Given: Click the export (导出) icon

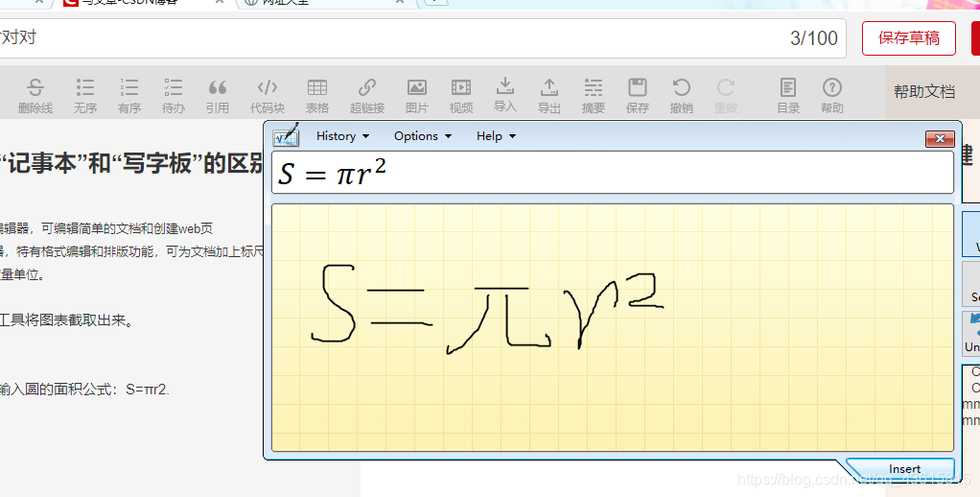Looking at the screenshot, I should click(549, 95).
